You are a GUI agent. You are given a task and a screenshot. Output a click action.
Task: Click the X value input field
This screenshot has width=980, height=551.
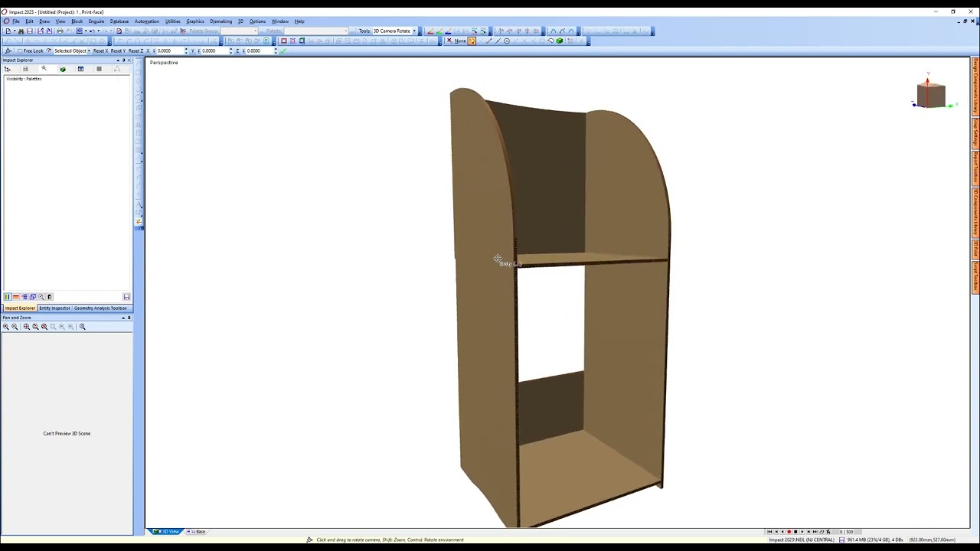point(169,51)
